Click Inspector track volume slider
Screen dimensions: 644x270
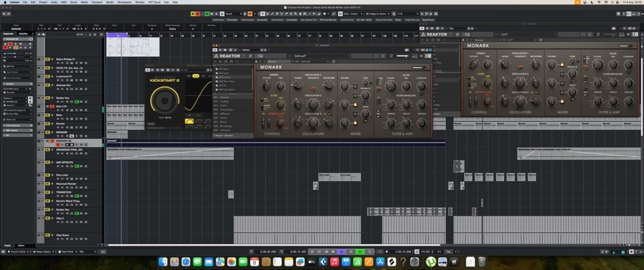(14, 54)
